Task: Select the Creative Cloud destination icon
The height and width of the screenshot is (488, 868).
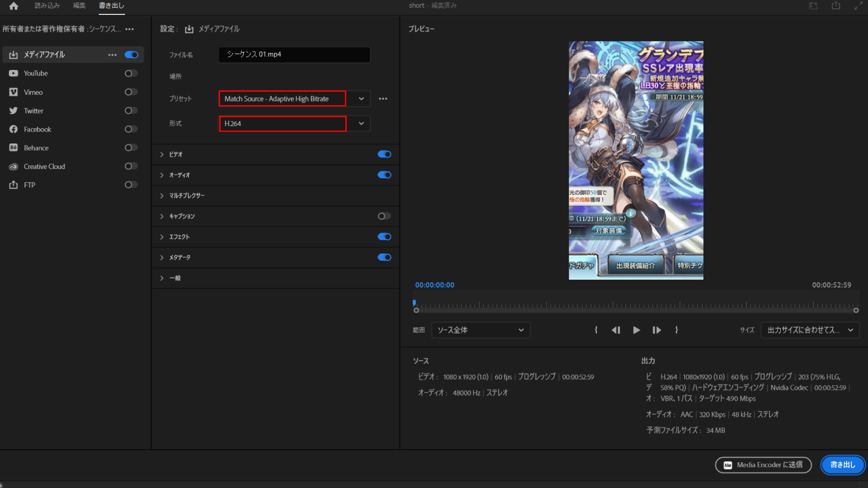Action: tap(14, 166)
